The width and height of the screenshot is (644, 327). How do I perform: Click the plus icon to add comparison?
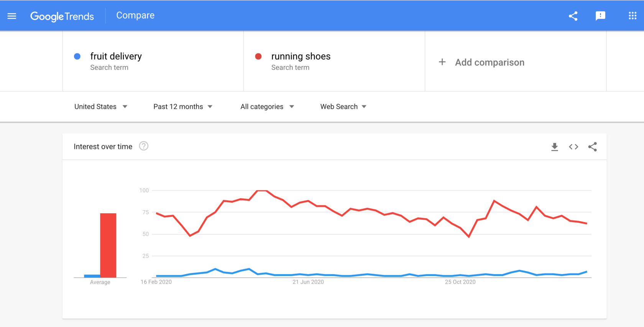(x=442, y=62)
